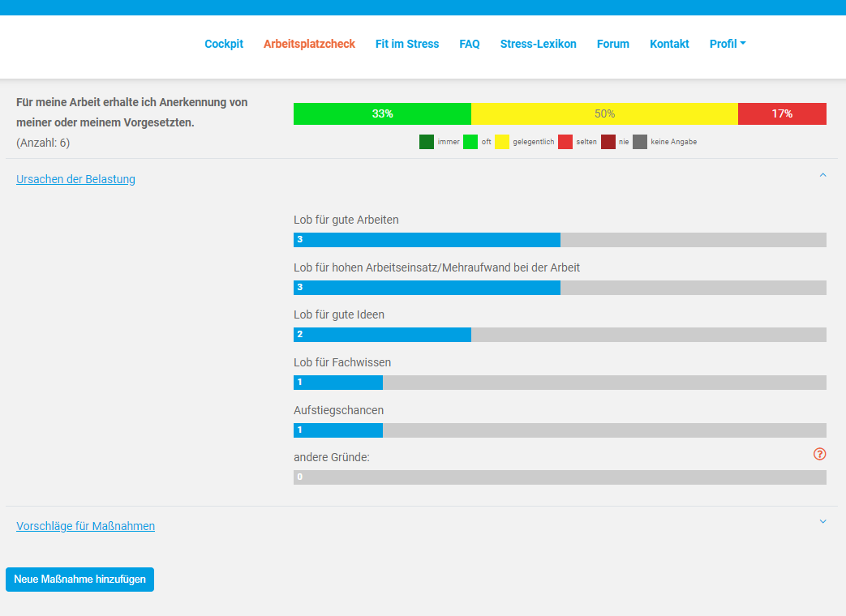846x616 pixels.
Task: Click the red 17% bar segment
Action: [x=782, y=113]
